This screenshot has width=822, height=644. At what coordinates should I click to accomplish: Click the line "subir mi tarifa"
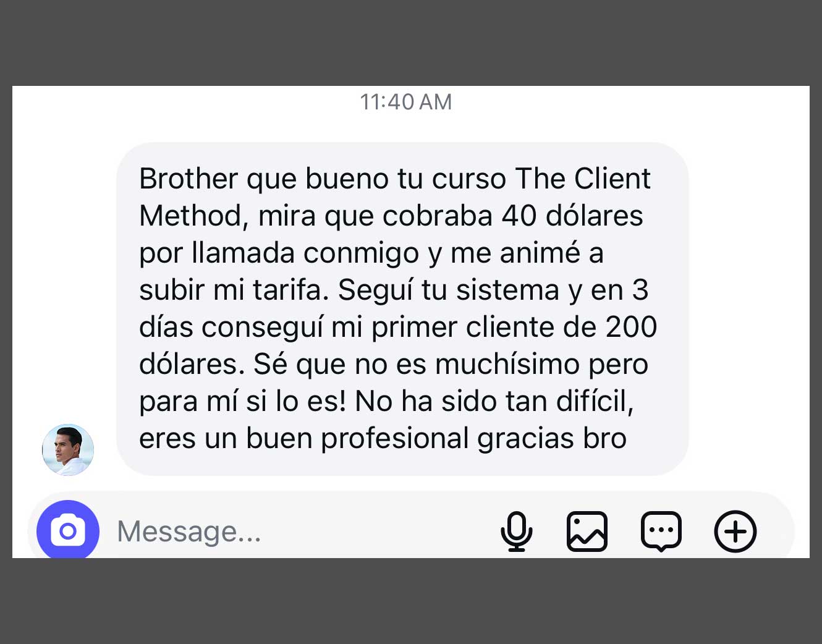(234, 290)
